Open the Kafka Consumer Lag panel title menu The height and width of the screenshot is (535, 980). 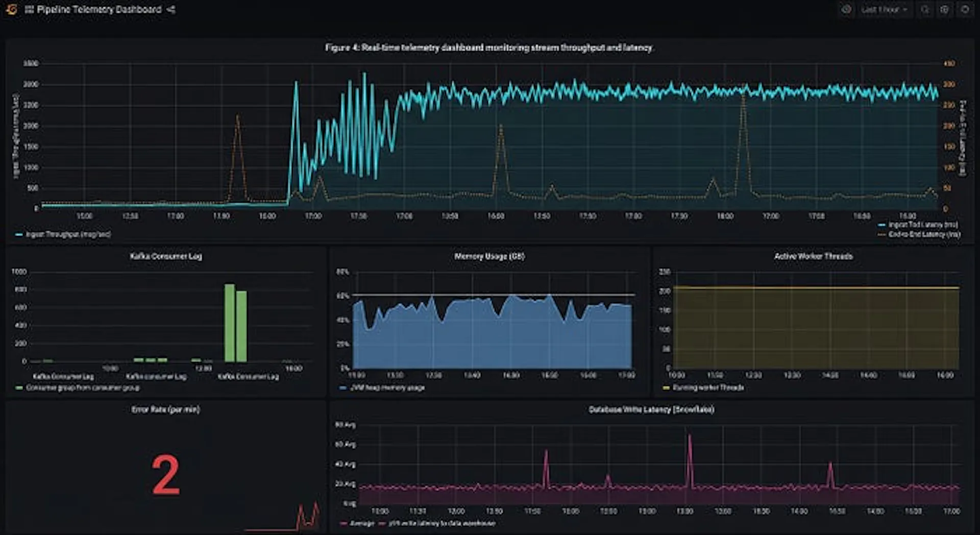[166, 256]
